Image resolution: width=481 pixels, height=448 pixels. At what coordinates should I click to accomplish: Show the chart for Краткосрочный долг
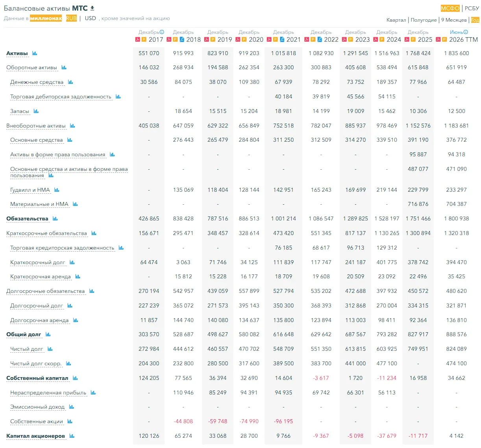click(72, 262)
